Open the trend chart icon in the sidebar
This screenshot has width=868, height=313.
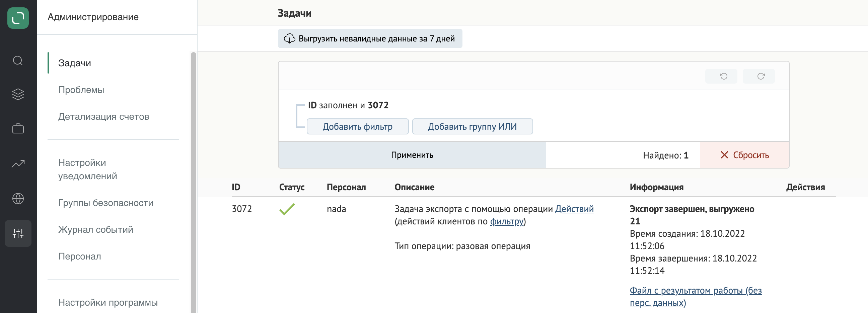(18, 164)
